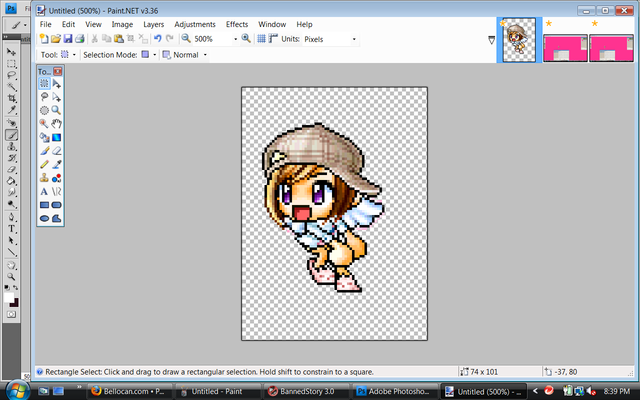Click the Print toolbar icon
The image size is (640, 400).
point(80,39)
